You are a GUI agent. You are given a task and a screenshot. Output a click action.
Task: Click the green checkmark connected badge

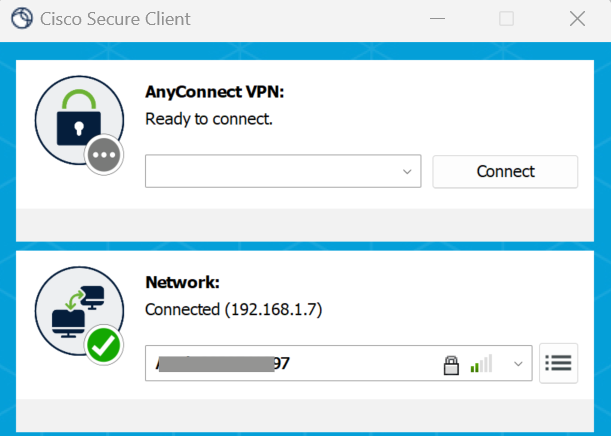point(104,345)
